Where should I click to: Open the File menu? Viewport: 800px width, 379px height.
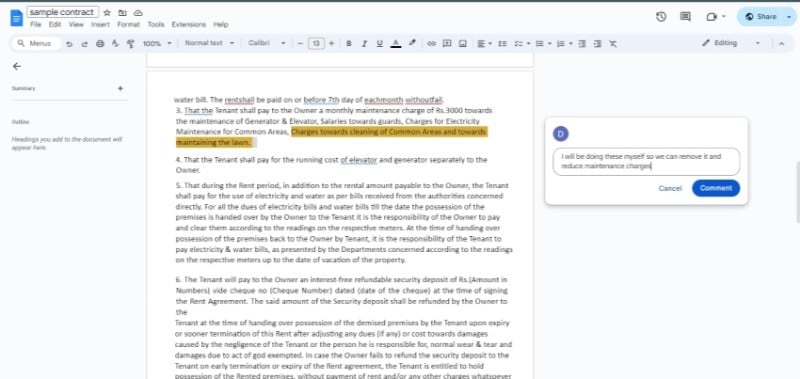36,24
